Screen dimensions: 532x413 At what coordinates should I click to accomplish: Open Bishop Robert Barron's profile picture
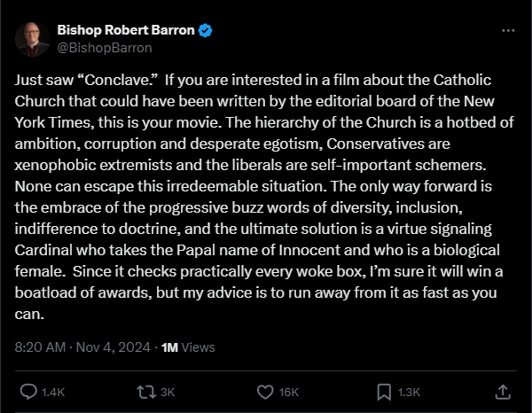(32, 38)
